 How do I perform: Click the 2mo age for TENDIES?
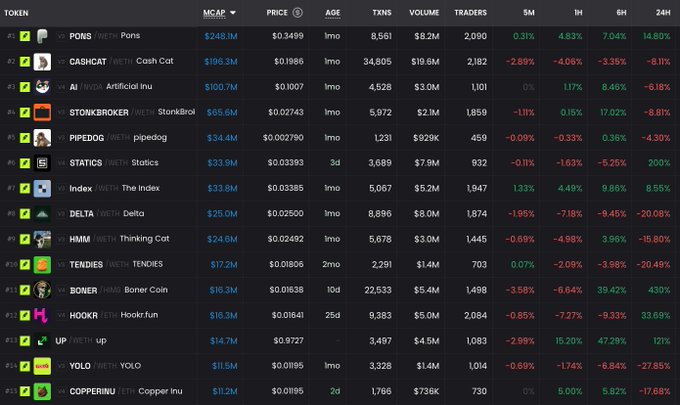[331, 265]
